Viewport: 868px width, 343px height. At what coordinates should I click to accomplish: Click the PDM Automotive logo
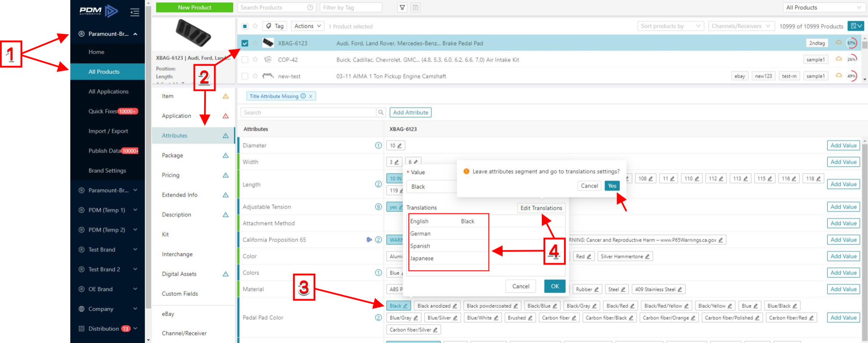coord(99,11)
